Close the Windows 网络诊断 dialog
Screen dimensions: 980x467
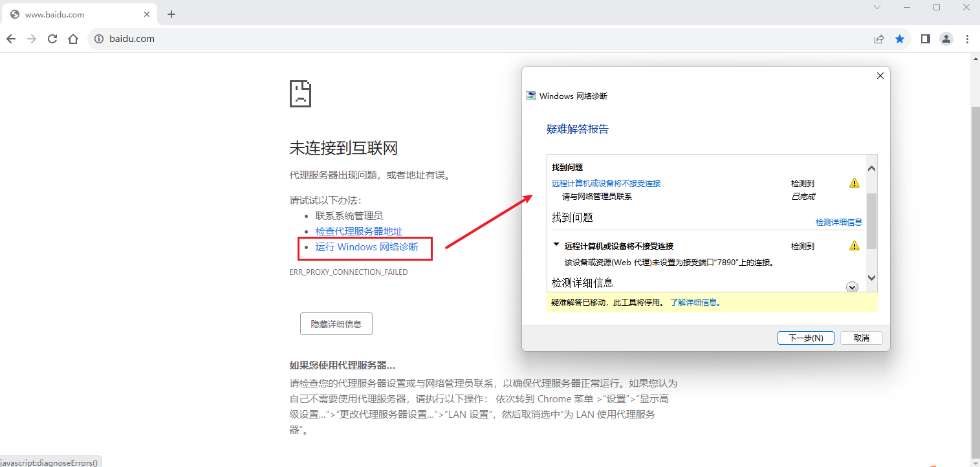click(880, 76)
